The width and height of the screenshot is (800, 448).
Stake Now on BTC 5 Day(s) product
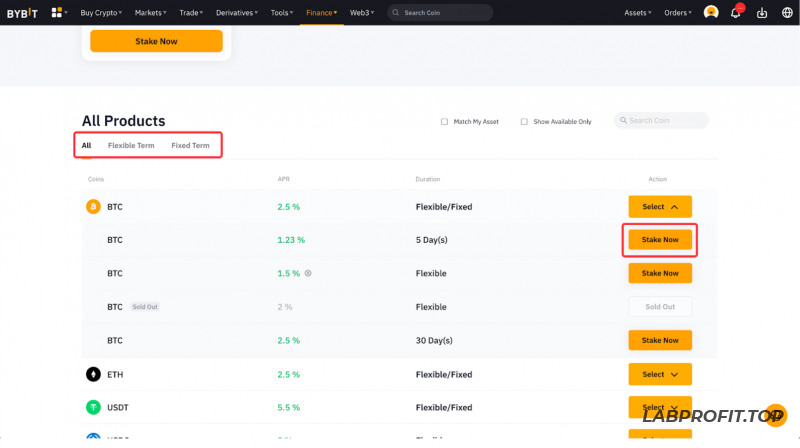click(x=660, y=240)
